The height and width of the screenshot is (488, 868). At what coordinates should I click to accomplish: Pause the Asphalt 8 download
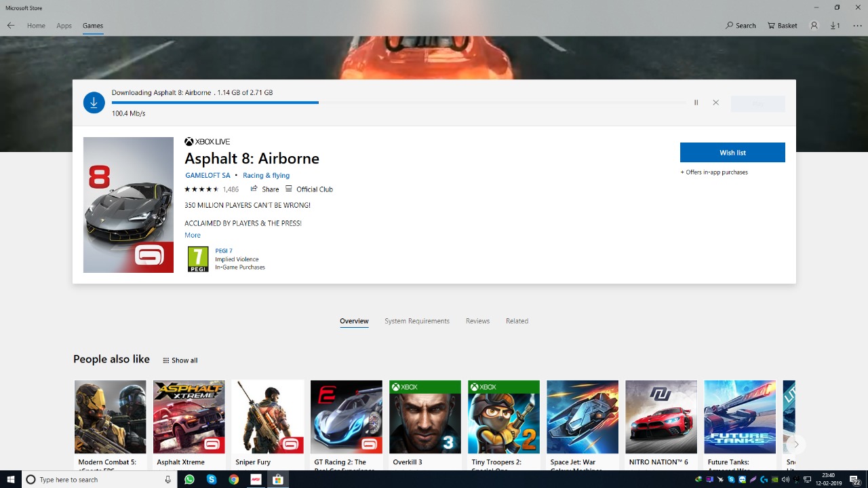click(x=696, y=102)
